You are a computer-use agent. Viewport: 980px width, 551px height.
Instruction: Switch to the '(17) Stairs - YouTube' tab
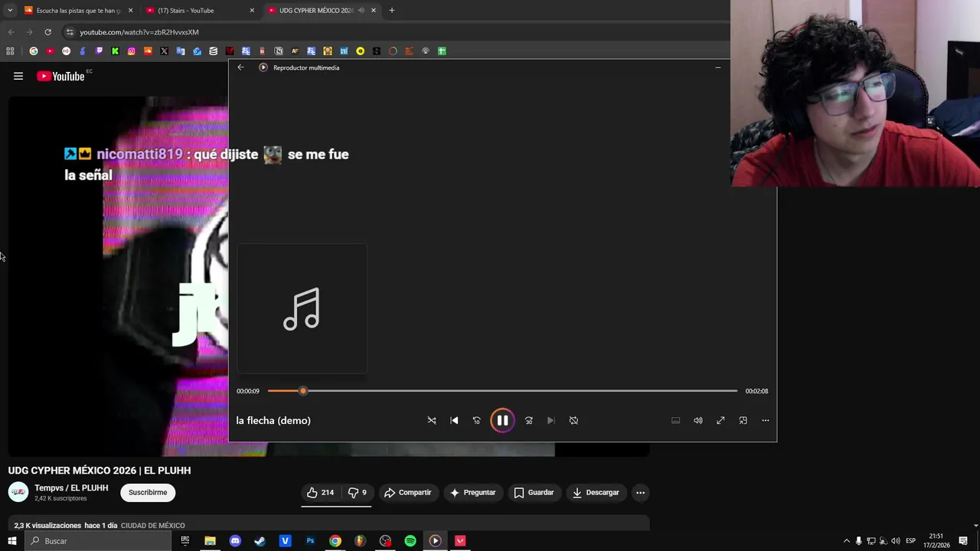tap(199, 10)
